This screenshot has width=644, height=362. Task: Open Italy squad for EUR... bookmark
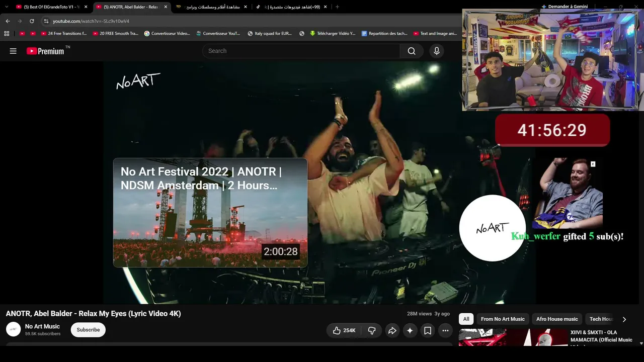(270, 34)
